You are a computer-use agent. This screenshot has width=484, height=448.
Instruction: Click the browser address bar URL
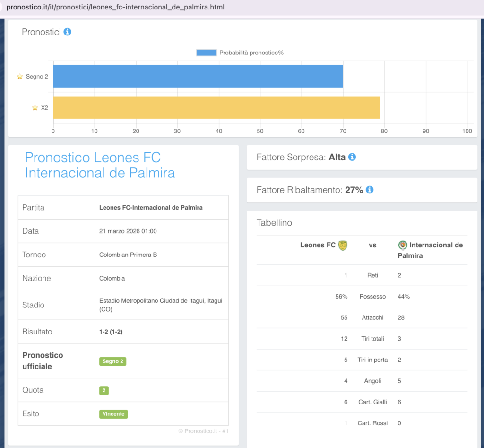pos(115,8)
